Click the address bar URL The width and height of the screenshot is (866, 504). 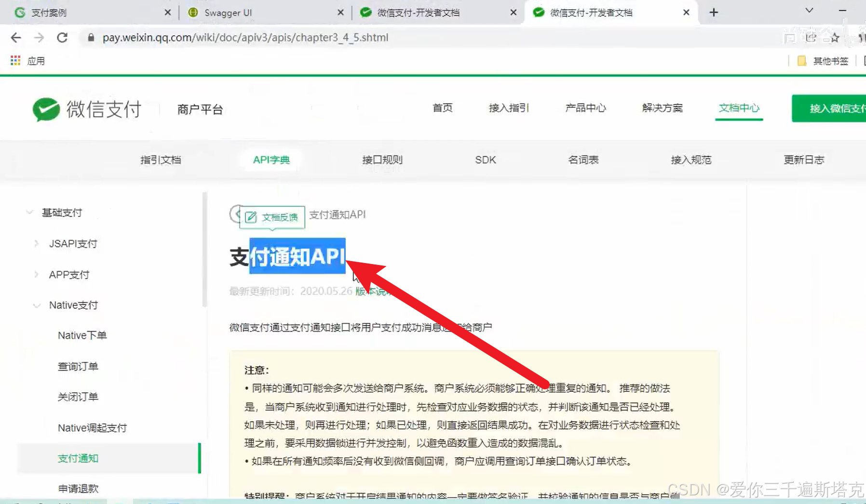point(245,38)
